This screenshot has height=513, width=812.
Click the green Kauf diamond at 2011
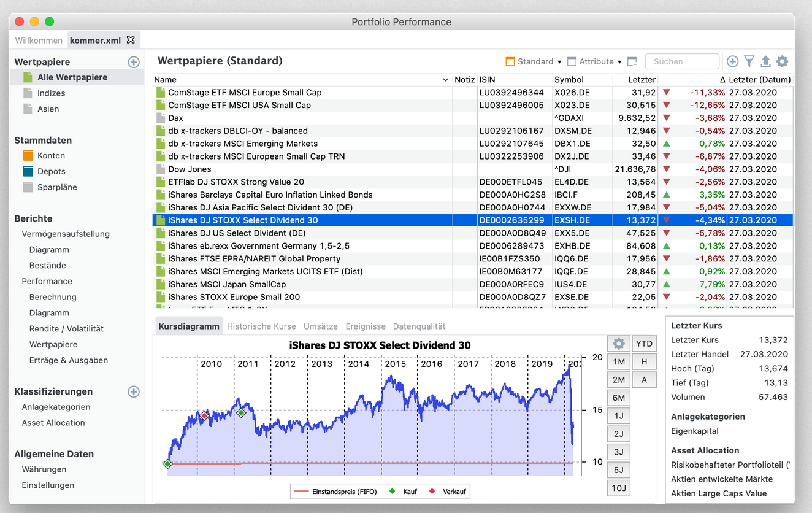pos(242,413)
